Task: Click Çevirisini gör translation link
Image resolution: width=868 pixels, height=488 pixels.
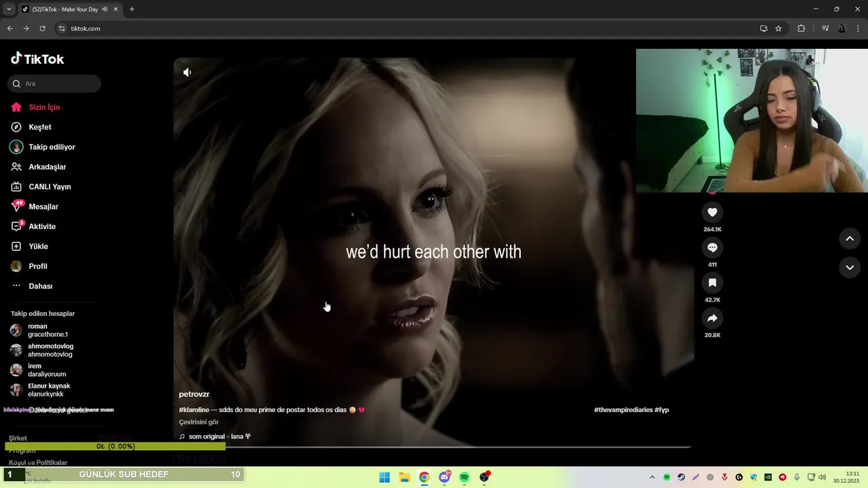Action: tap(199, 422)
